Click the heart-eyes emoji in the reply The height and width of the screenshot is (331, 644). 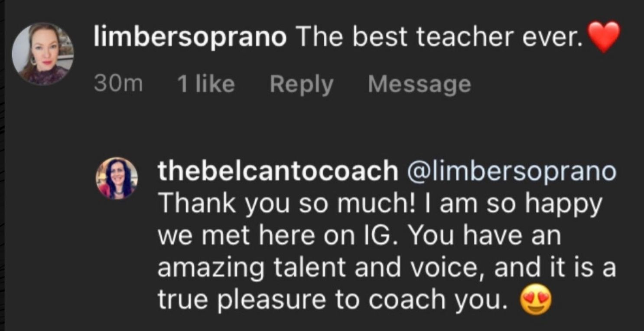click(535, 299)
